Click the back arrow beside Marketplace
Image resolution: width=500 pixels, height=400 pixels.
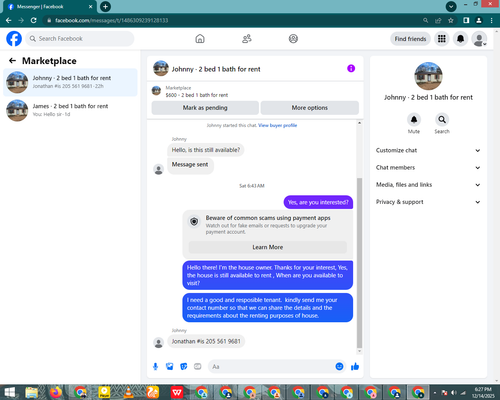(12, 61)
